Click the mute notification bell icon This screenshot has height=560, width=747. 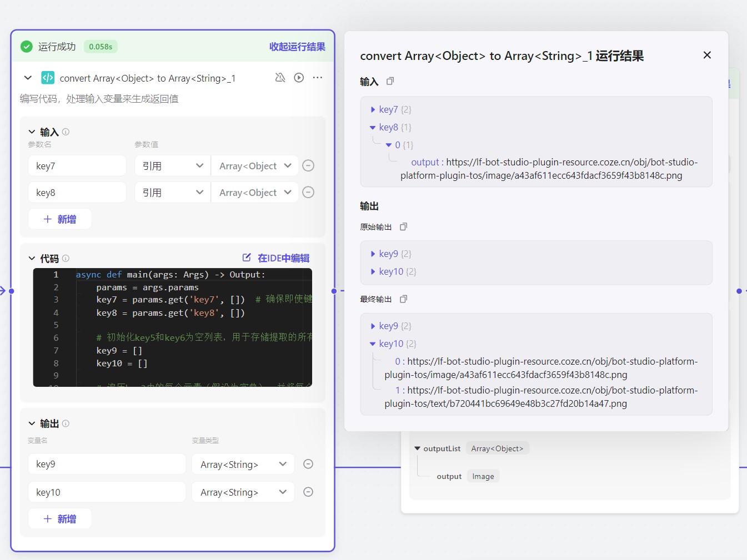click(280, 78)
